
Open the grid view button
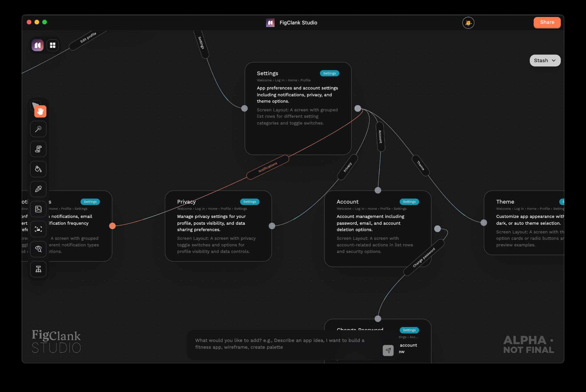[53, 45]
